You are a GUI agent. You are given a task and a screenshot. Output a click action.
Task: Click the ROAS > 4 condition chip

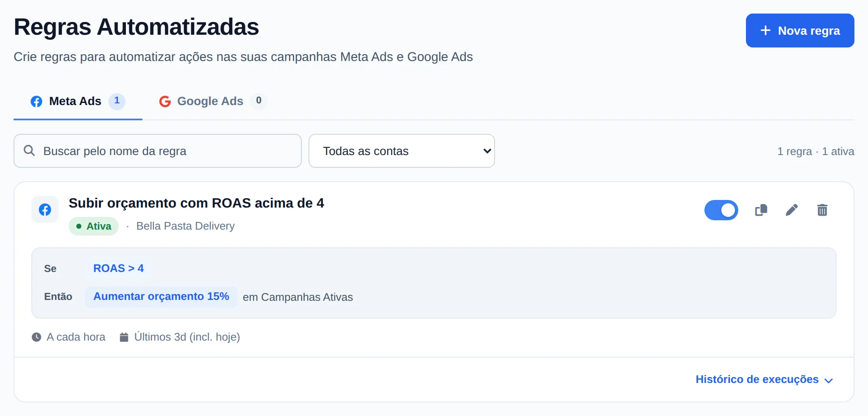119,269
